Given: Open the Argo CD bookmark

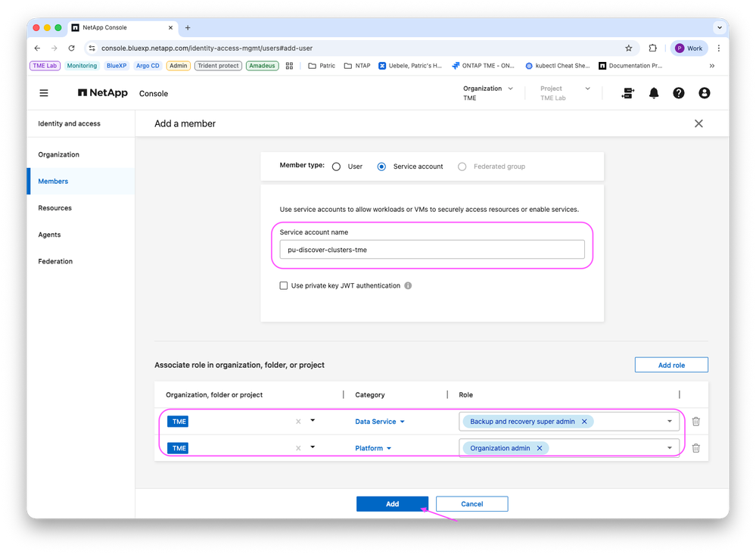Looking at the screenshot, I should 148,66.
